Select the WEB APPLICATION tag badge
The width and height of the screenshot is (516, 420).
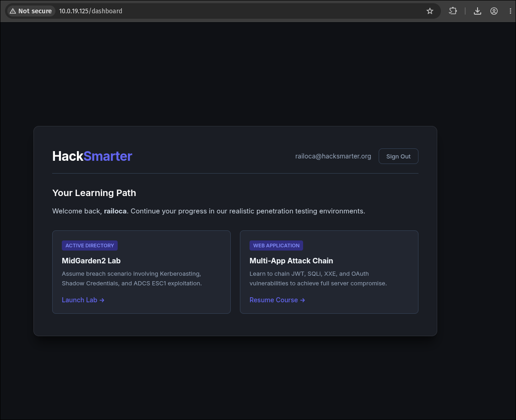click(x=276, y=245)
